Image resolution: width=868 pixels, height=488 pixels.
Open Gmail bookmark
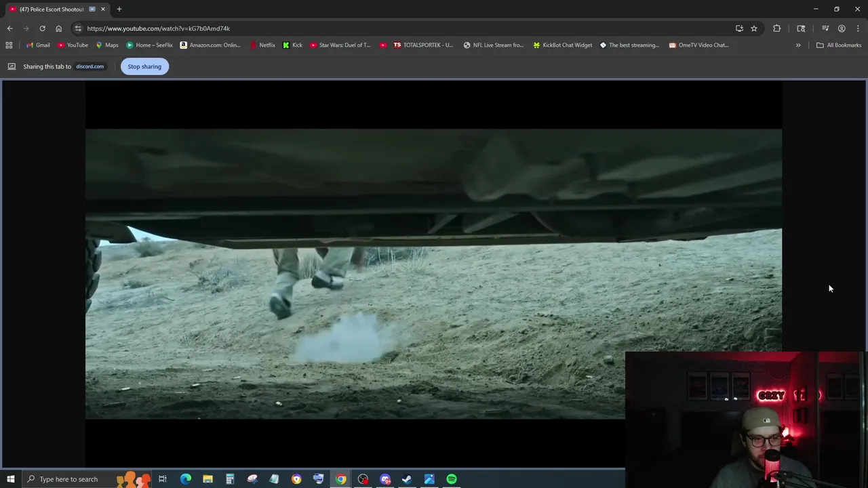tap(37, 45)
